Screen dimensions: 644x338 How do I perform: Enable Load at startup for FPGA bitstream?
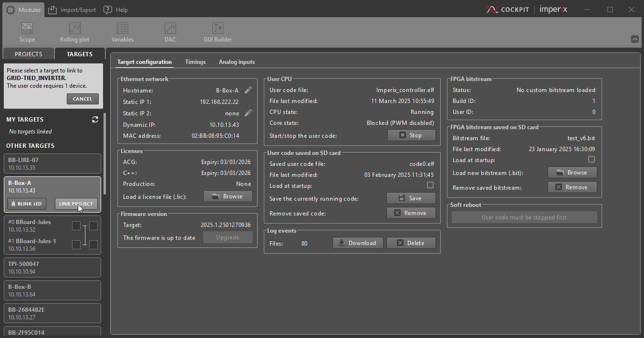pos(592,159)
